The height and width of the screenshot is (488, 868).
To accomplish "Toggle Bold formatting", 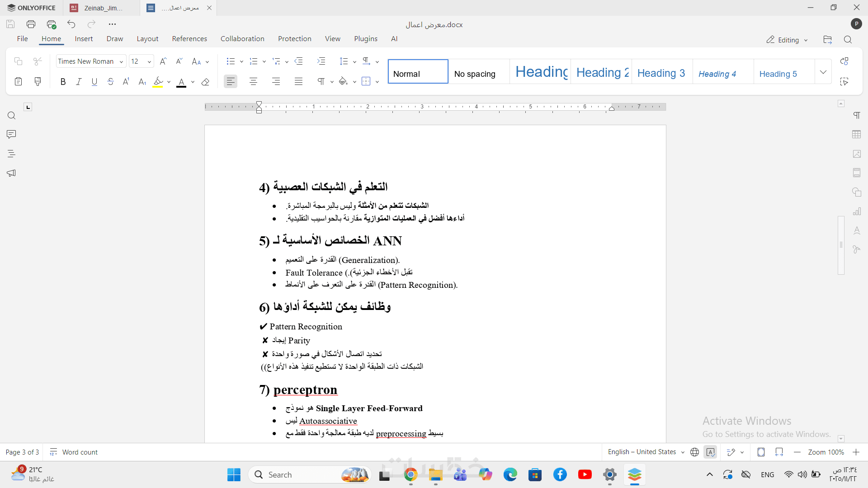I will 63,81.
